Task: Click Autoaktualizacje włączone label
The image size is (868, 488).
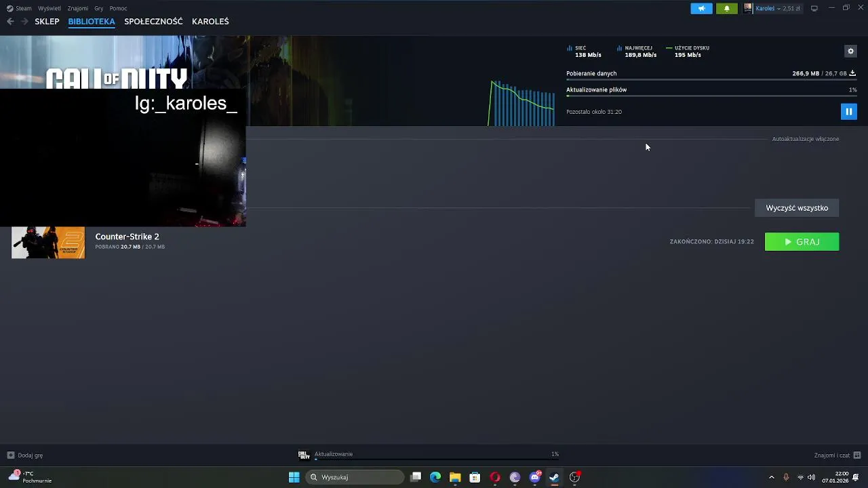Action: point(806,139)
